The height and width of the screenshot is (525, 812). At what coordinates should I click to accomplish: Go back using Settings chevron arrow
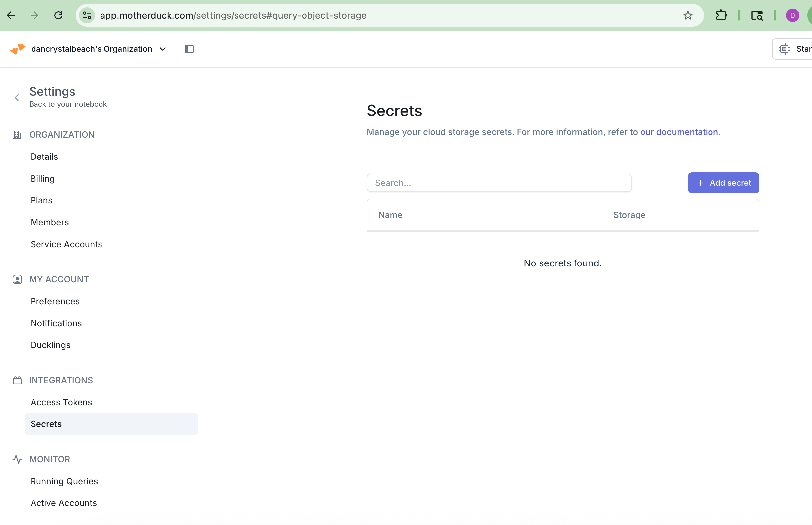pyautogui.click(x=17, y=98)
